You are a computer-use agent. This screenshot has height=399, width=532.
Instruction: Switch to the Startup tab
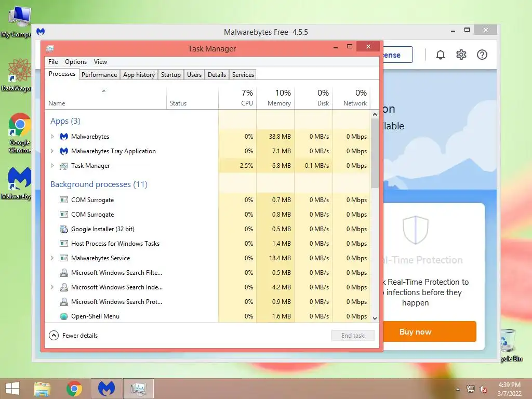170,75
